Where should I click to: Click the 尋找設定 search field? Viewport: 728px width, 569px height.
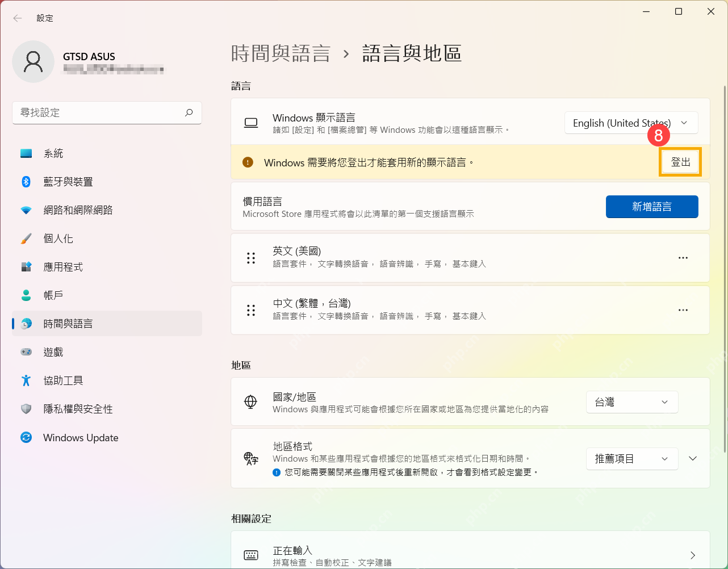[x=107, y=112]
